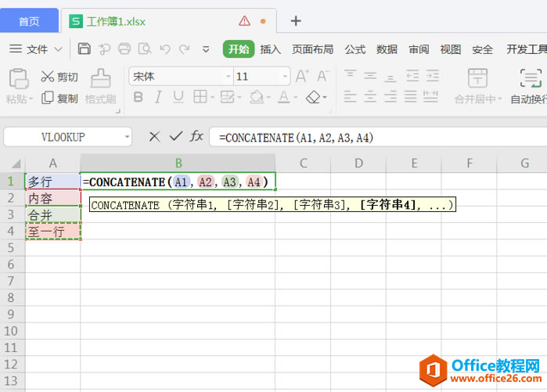Viewport: 547px width, 392px height.
Task: Cancel formula entry with X icon
Action: point(154,137)
